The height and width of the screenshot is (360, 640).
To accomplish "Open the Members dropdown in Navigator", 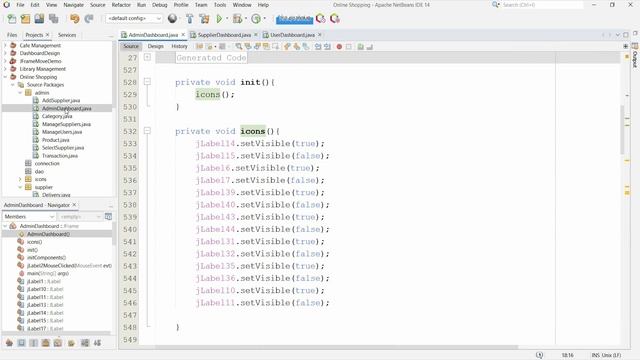I will tap(29, 216).
